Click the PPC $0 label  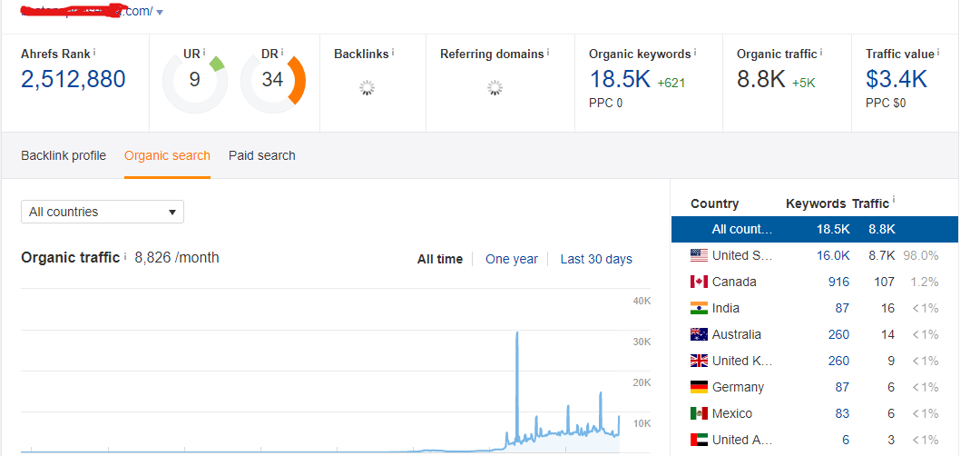[886, 103]
